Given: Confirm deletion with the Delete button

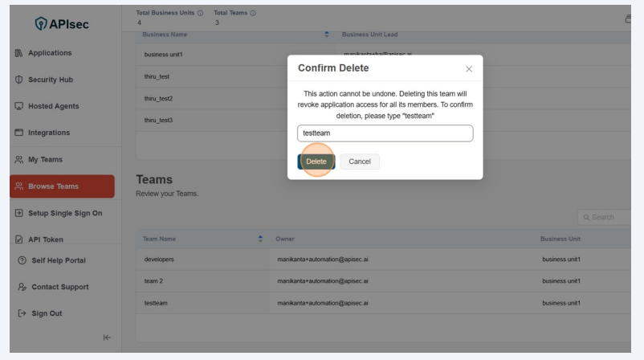Looking at the screenshot, I should click(316, 162).
